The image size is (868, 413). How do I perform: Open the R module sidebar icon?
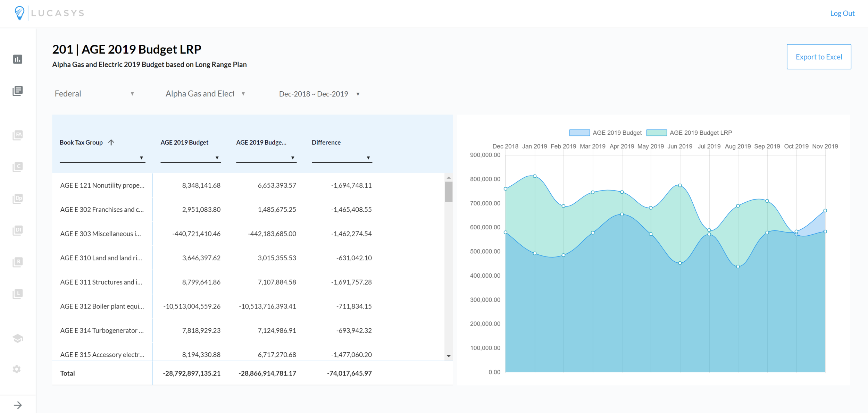(x=18, y=262)
